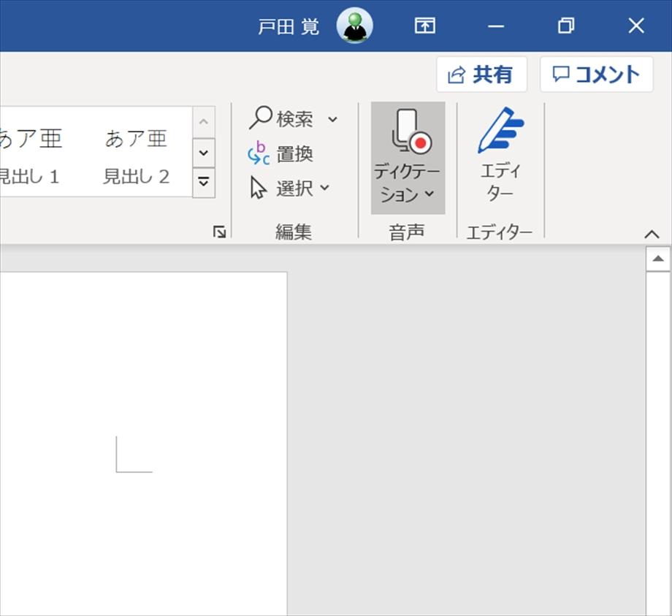Click the 共有 share button
The width and height of the screenshot is (672, 616).
481,74
